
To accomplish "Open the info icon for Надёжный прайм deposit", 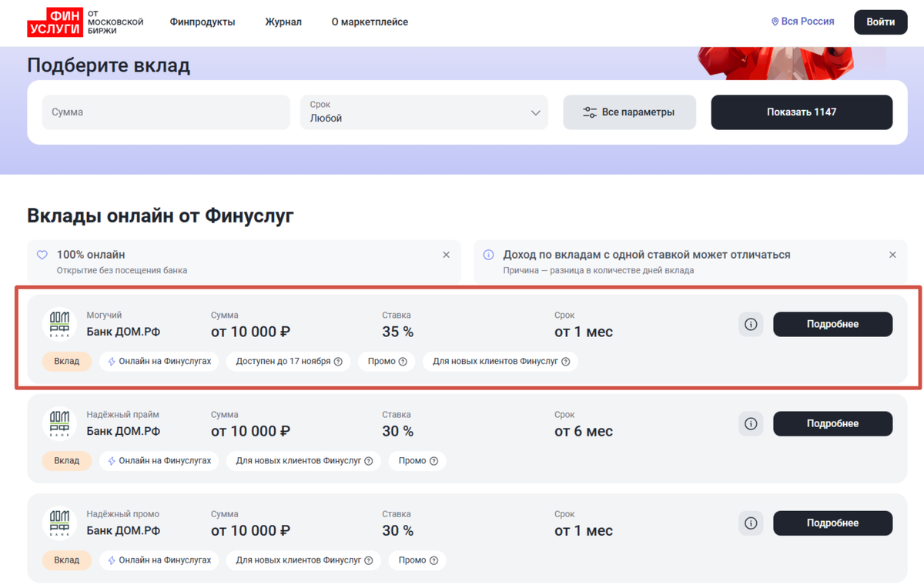I will (751, 423).
